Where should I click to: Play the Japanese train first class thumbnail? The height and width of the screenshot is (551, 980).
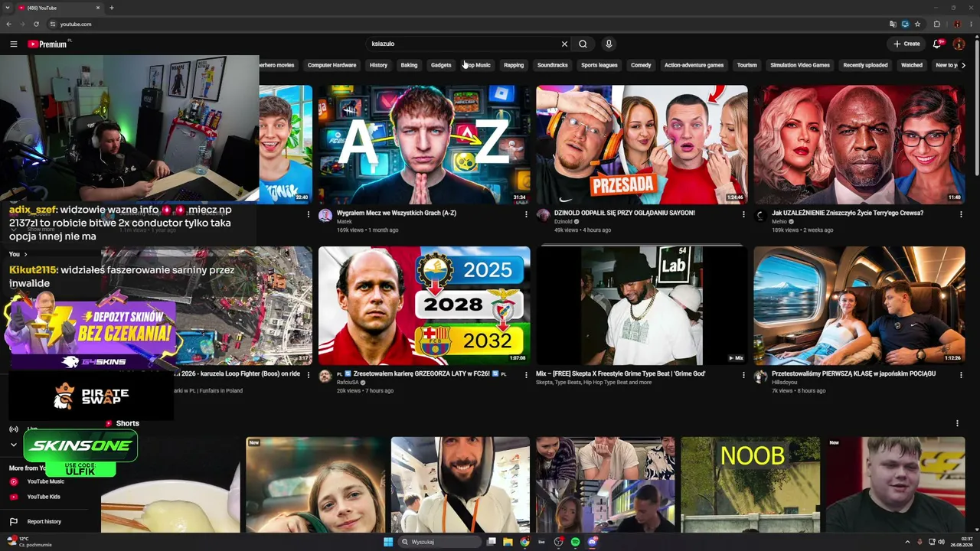tap(859, 305)
